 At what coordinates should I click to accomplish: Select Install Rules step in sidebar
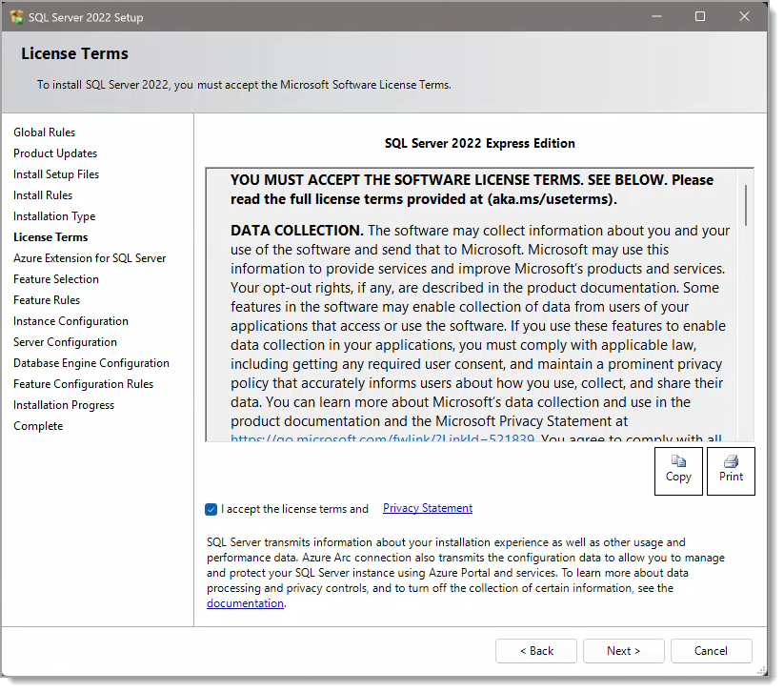coord(43,195)
